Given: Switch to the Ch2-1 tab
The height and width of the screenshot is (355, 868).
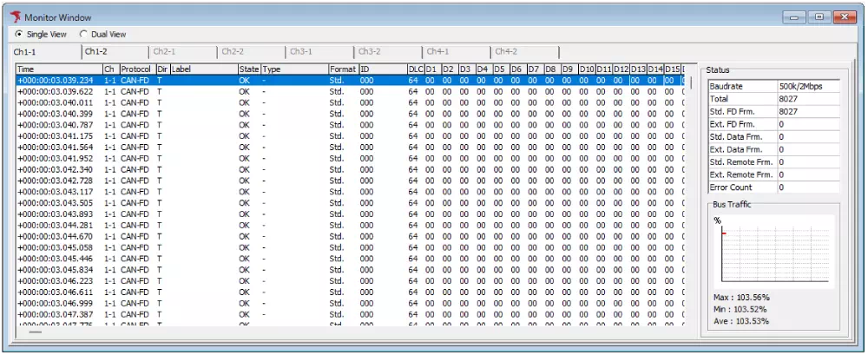Looking at the screenshot, I should (x=164, y=52).
